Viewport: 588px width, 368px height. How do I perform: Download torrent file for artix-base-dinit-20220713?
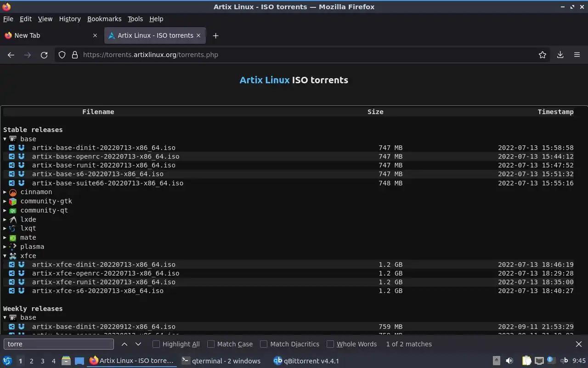[12, 148]
